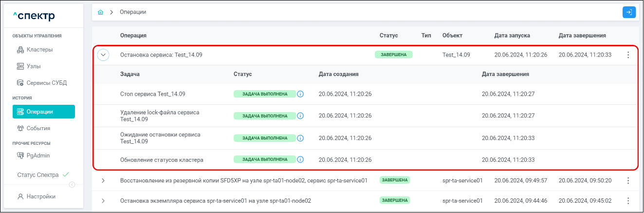This screenshot has height=213, width=644.
Task: Click the completion date 20.06.2024, 09:50:20
Action: 585,180
